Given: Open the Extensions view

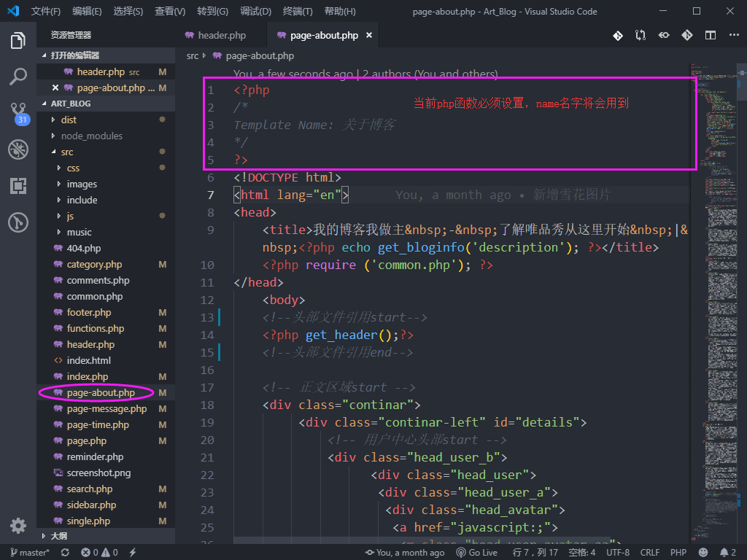Looking at the screenshot, I should (18, 186).
